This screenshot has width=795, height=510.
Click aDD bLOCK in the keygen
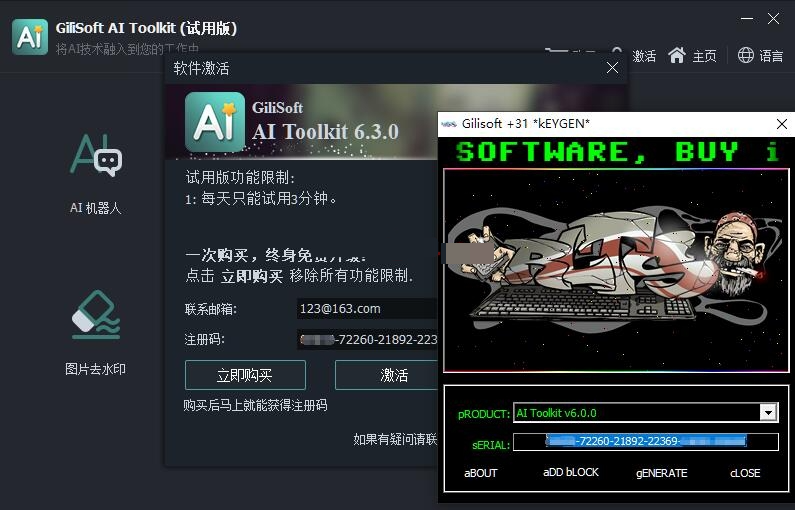pos(571,472)
